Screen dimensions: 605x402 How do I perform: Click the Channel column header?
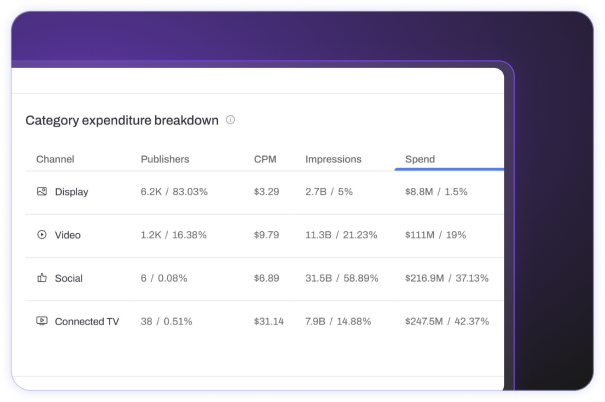[55, 159]
